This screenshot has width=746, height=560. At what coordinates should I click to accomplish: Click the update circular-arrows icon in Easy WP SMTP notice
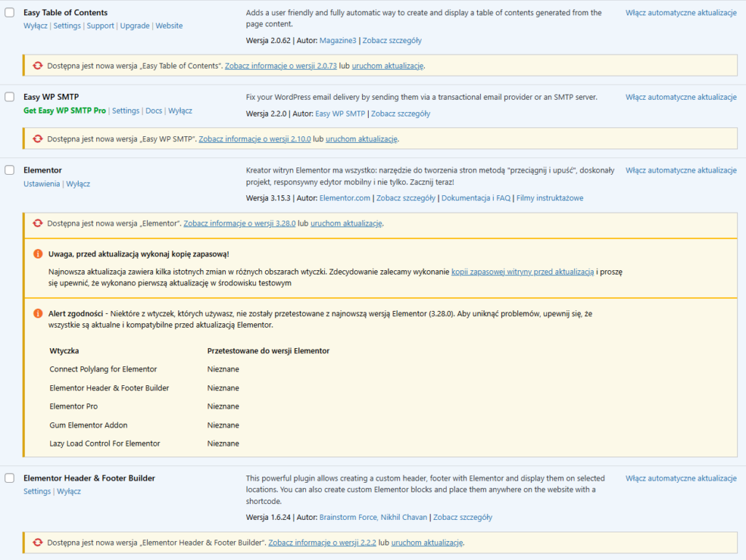tap(37, 138)
